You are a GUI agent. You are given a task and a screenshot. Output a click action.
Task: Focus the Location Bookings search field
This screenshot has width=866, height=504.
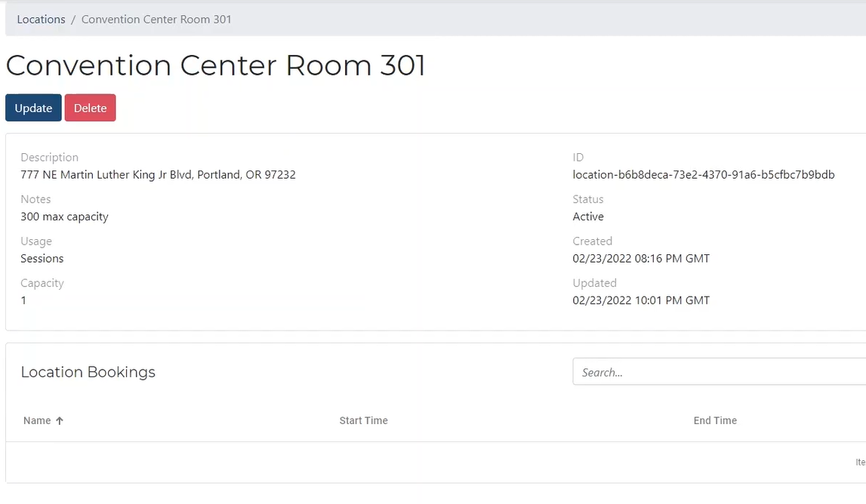click(717, 372)
